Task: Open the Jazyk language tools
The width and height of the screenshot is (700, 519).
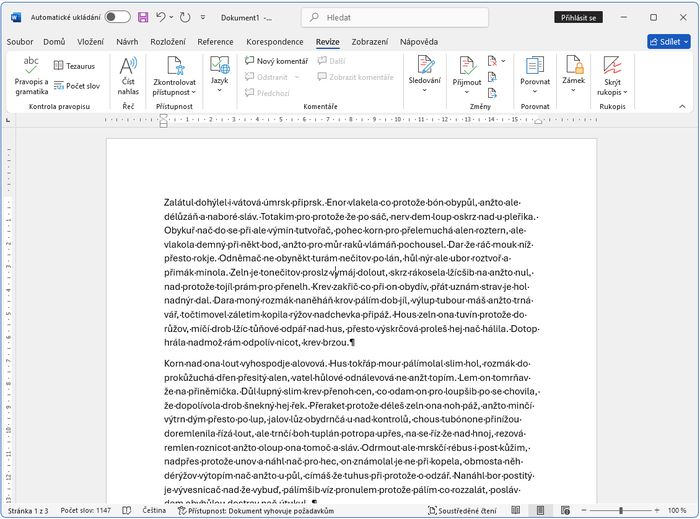Action: (x=219, y=74)
